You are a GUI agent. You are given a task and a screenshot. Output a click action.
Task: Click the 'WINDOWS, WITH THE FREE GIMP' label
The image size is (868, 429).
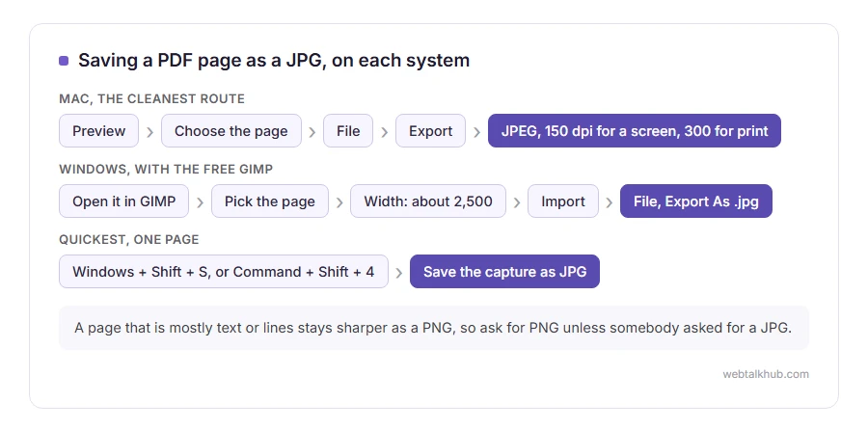[x=166, y=169]
